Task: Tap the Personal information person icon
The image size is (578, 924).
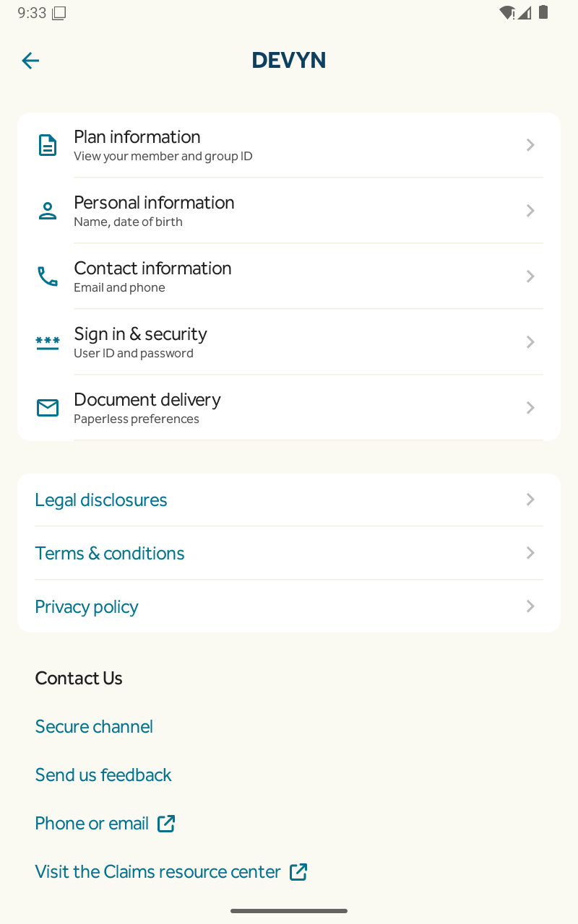Action: pyautogui.click(x=48, y=211)
